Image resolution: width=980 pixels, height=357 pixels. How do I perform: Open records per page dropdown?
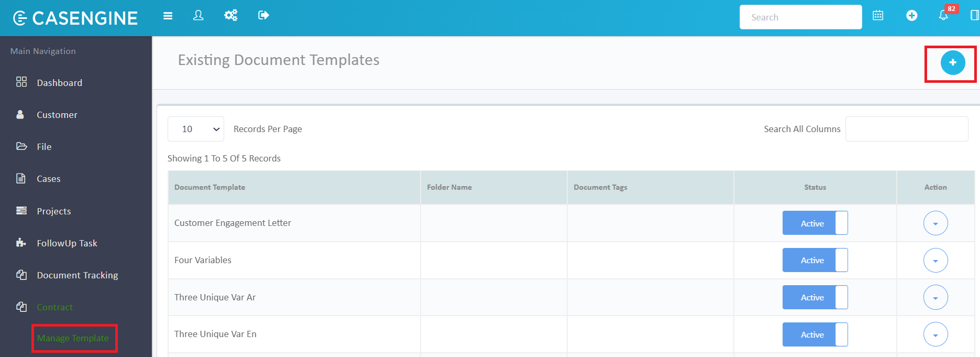pyautogui.click(x=196, y=129)
